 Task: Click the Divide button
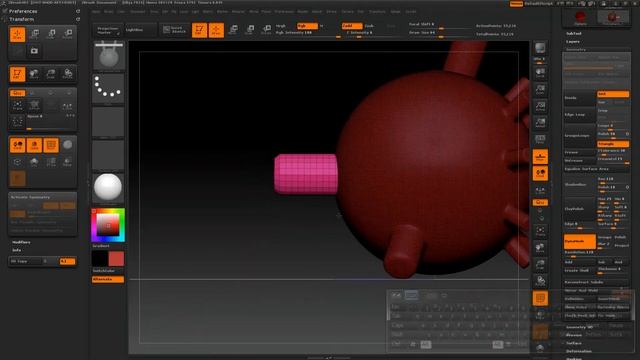579,98
